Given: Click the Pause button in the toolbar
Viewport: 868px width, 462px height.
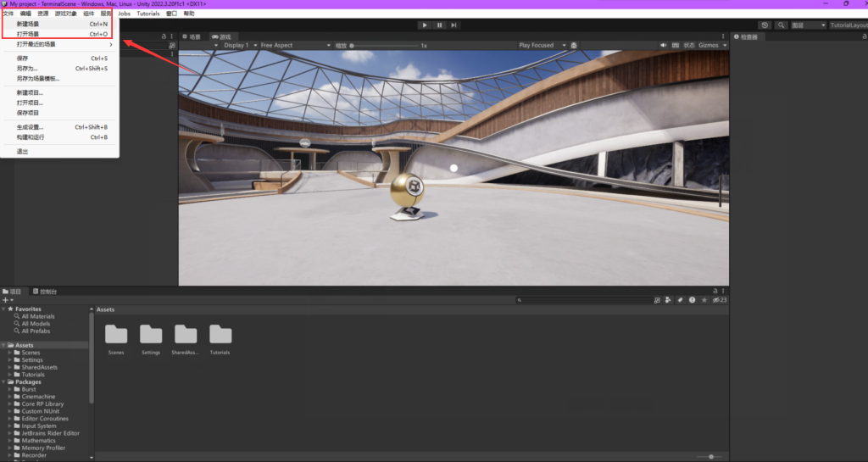Looking at the screenshot, I should (439, 25).
